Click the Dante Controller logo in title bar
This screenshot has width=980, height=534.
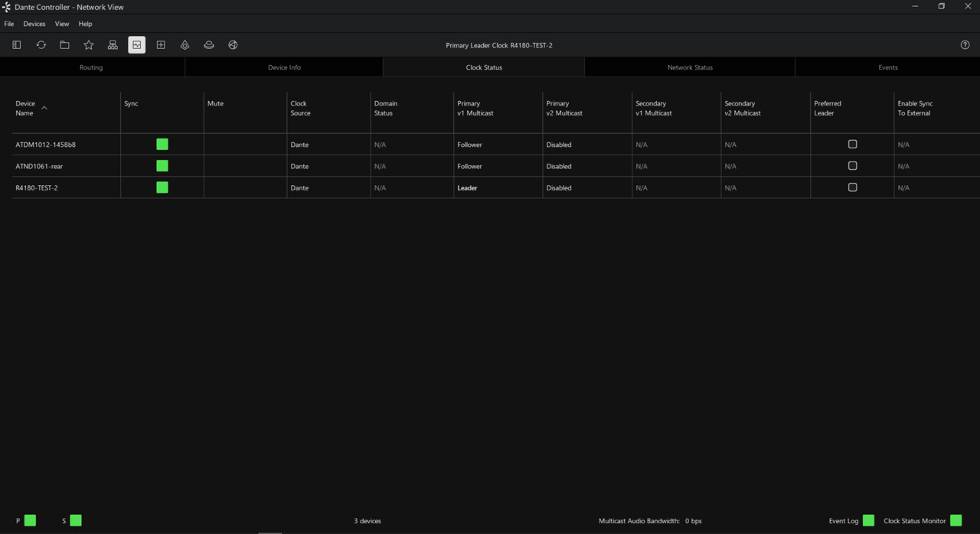[x=6, y=7]
